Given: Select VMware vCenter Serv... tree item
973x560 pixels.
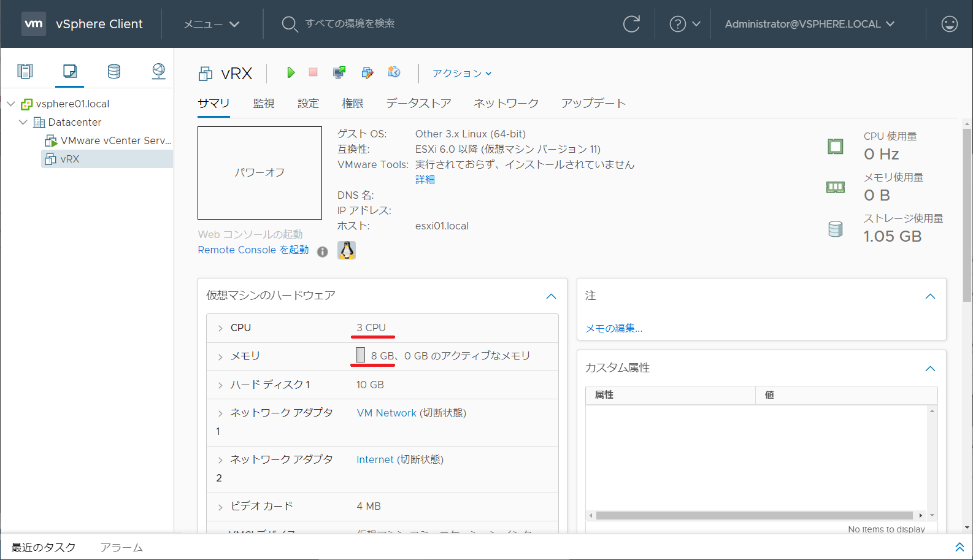Looking at the screenshot, I should [115, 140].
